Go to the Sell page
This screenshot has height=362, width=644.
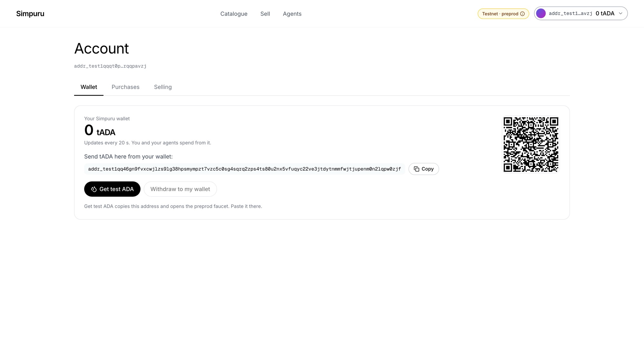265,14
